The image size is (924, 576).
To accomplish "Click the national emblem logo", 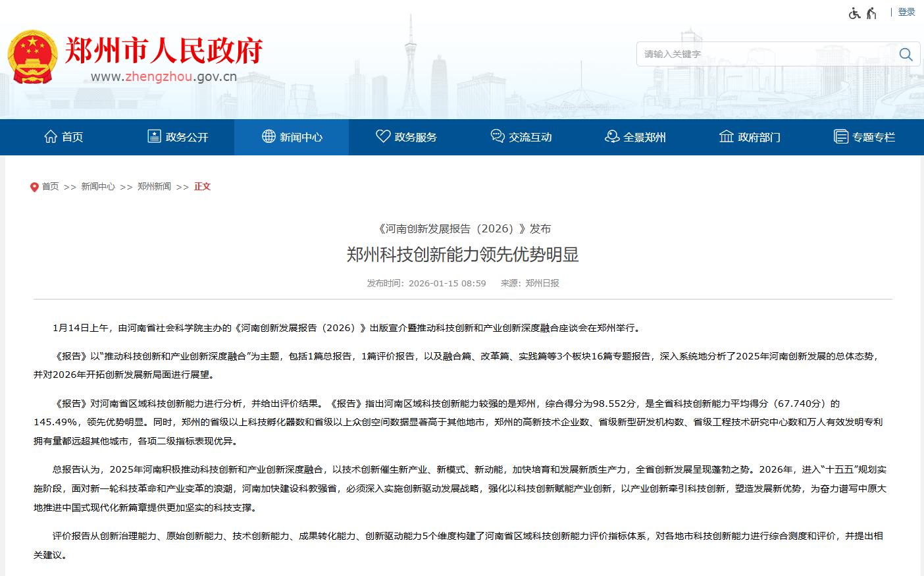I will click(32, 57).
